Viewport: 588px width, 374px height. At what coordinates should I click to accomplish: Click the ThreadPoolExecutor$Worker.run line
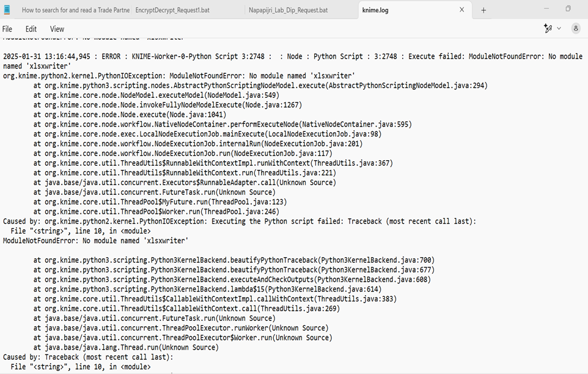[183, 338]
